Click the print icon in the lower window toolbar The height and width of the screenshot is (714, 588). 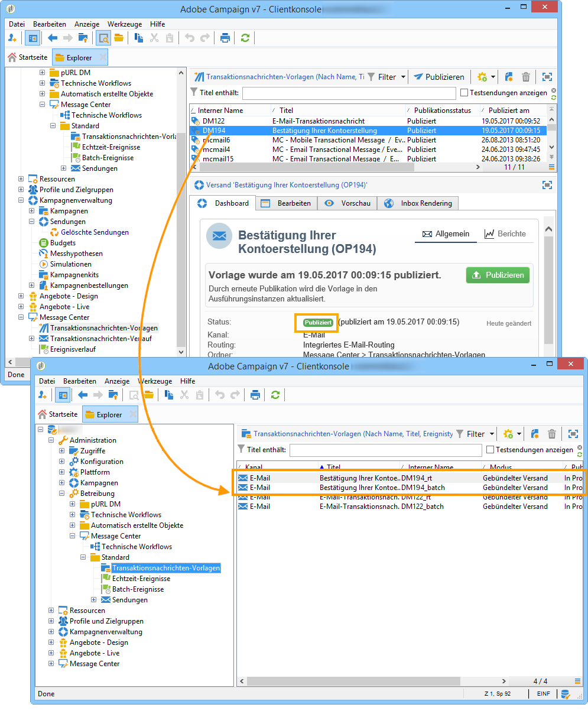(255, 395)
